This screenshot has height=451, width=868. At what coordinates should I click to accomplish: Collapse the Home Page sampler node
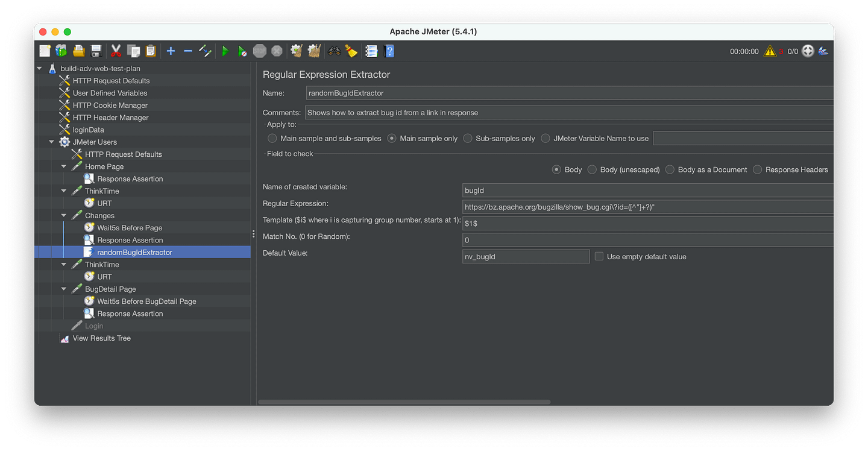(x=64, y=166)
